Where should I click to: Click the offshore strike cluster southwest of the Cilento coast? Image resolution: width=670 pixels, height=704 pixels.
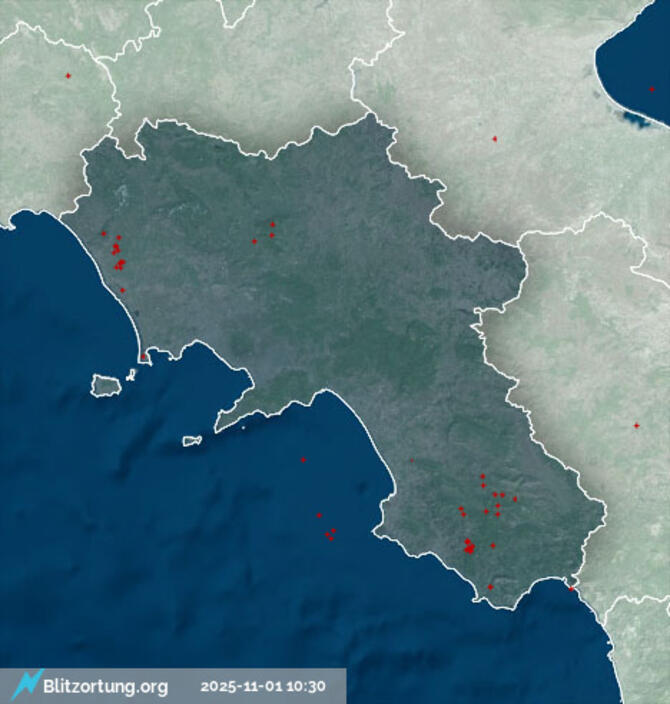point(328,534)
